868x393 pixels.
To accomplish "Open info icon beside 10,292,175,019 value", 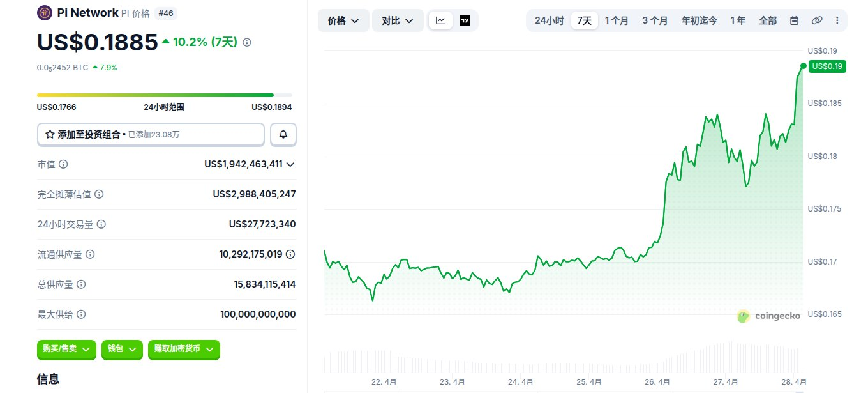I will [290, 254].
